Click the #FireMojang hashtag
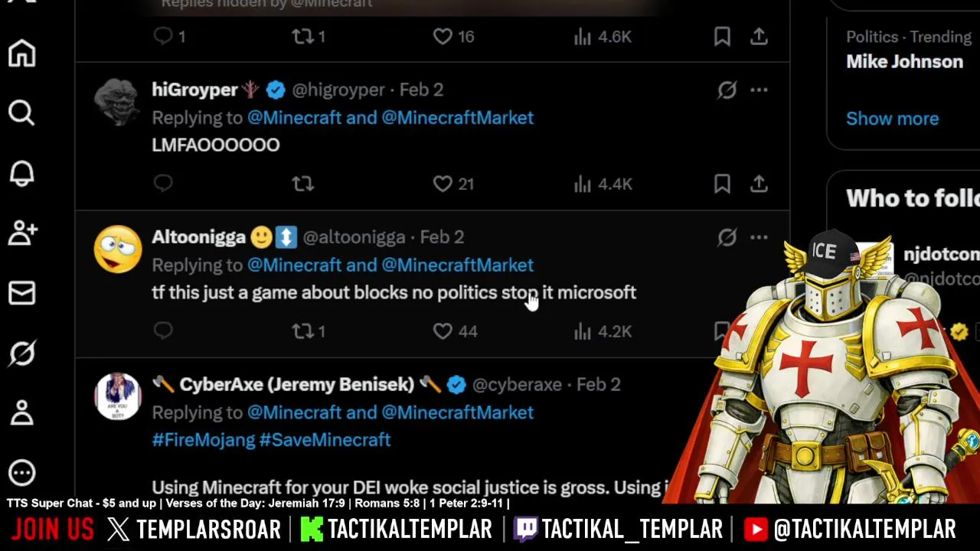This screenshot has height=551, width=980. [x=203, y=440]
